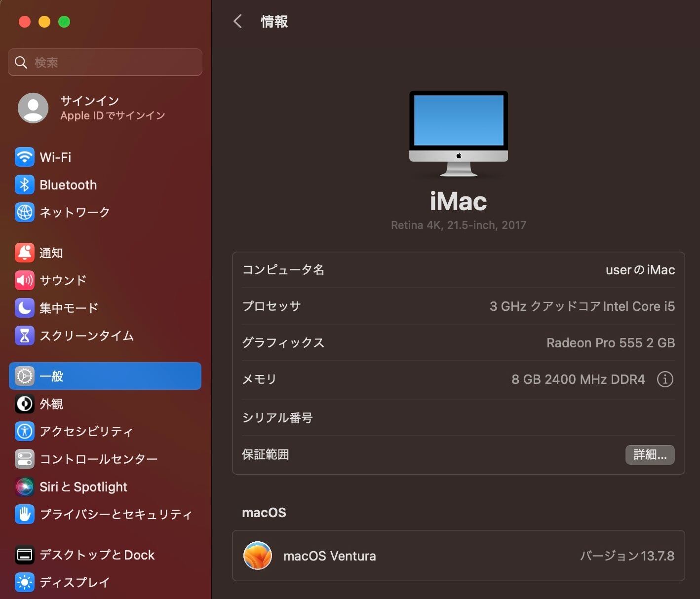Open サウンド settings
700x599 pixels.
tap(105, 280)
